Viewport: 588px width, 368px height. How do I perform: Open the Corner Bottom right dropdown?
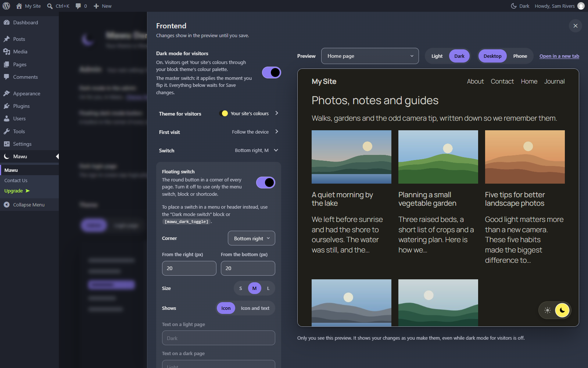click(x=251, y=238)
